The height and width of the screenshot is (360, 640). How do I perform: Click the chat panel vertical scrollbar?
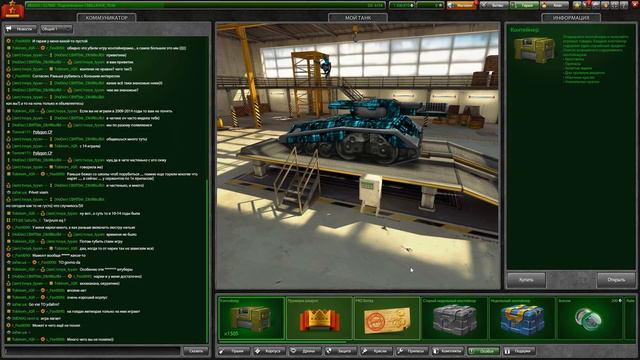(207, 261)
